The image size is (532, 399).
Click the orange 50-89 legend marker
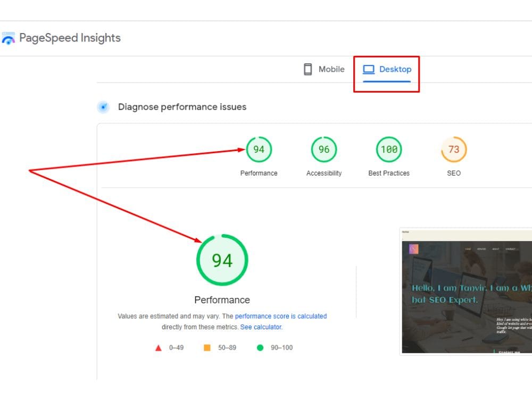coord(206,347)
